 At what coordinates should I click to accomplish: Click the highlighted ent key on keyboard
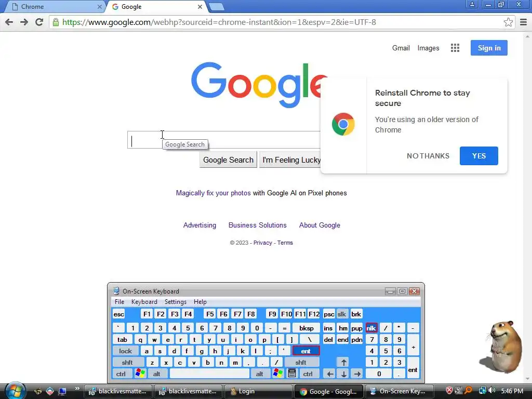click(x=305, y=351)
